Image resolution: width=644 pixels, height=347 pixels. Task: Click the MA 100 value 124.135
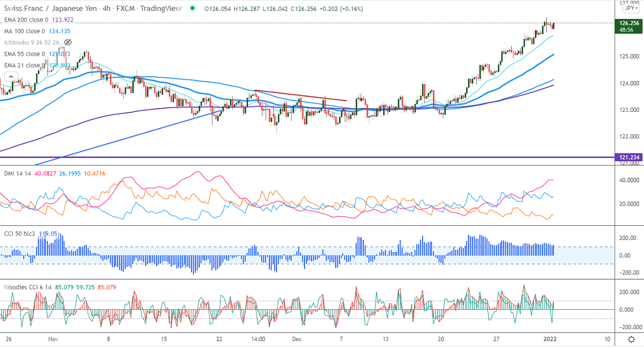coord(59,31)
